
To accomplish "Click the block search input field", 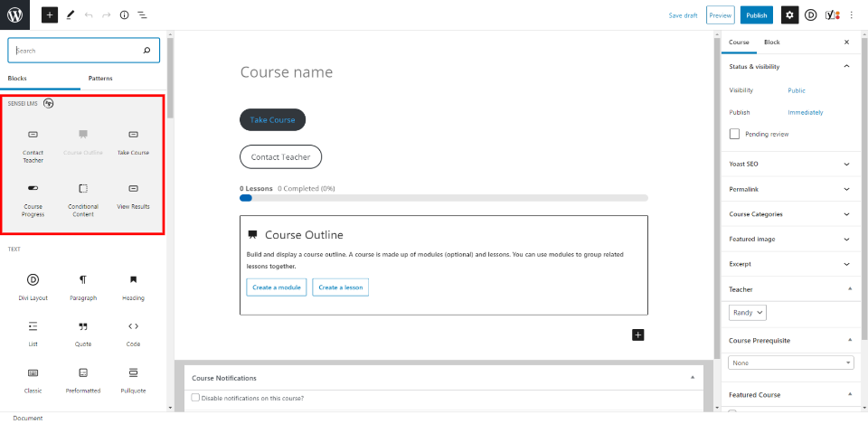I will [77, 51].
